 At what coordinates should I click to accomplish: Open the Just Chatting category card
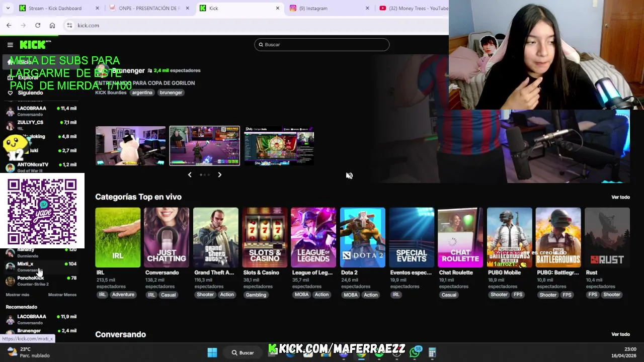(x=167, y=237)
